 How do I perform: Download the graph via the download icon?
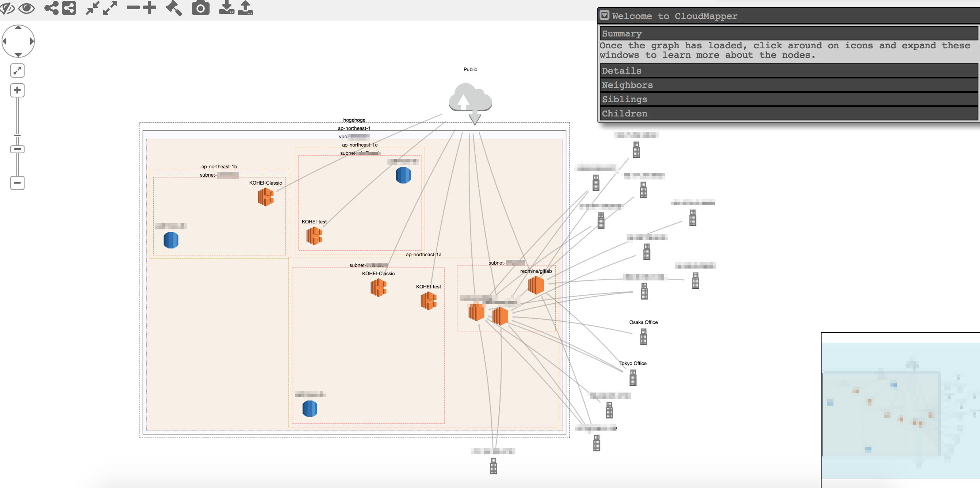(227, 8)
